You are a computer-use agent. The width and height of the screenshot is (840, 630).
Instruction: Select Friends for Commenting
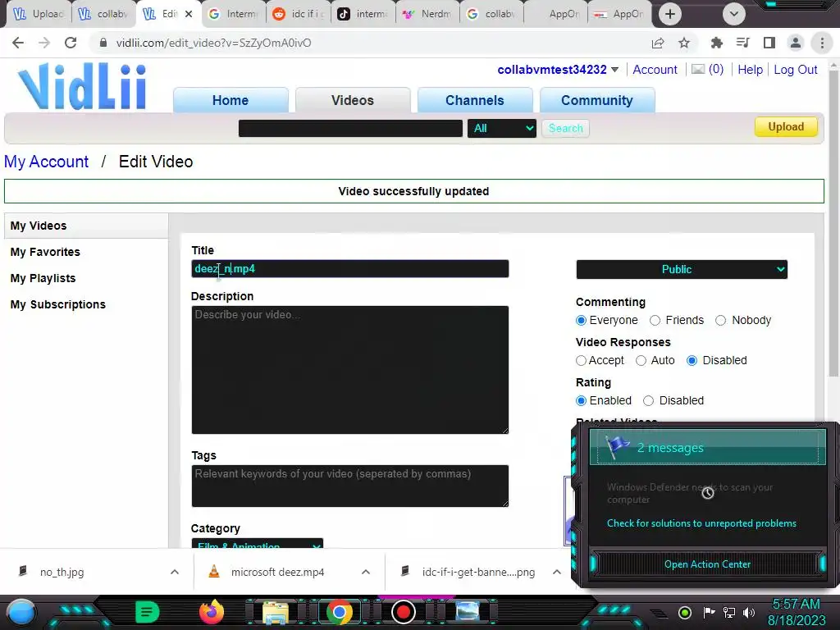pos(655,321)
